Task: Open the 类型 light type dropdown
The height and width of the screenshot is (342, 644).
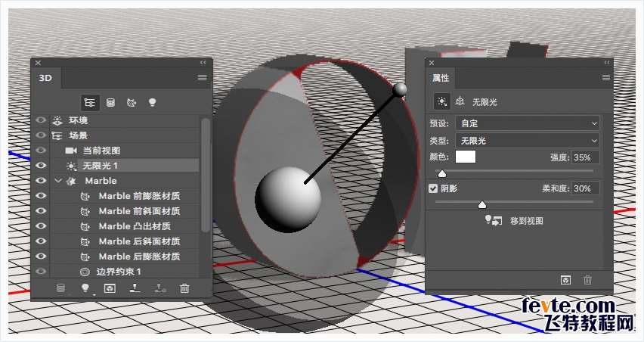Action: point(528,141)
